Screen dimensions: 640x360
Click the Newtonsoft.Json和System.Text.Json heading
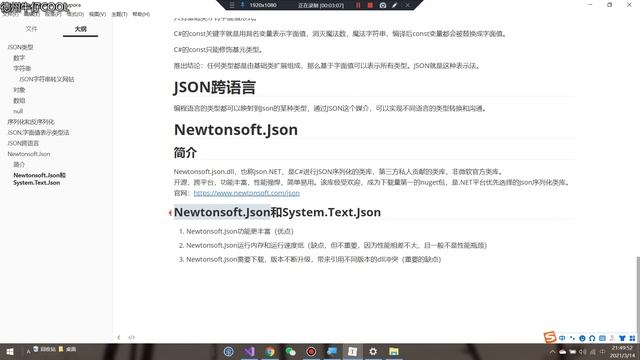pyautogui.click(x=277, y=212)
